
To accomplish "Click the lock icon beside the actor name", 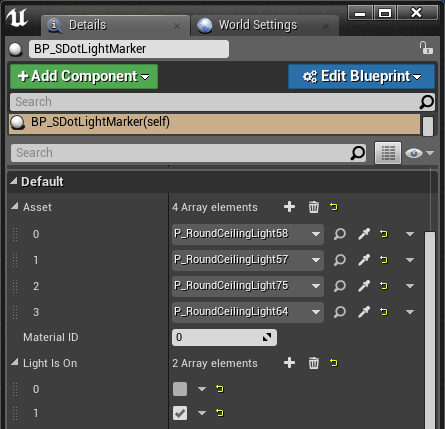I will (x=426, y=48).
